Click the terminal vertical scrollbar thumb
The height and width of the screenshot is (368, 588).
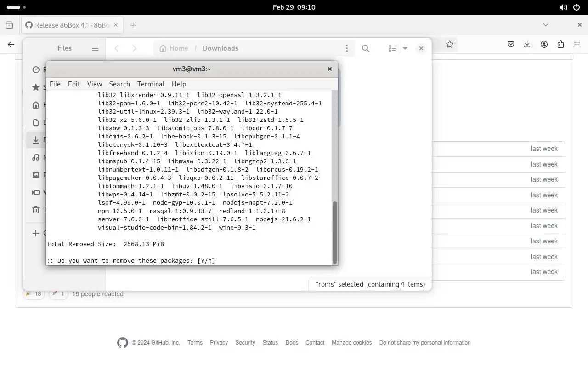(x=335, y=232)
